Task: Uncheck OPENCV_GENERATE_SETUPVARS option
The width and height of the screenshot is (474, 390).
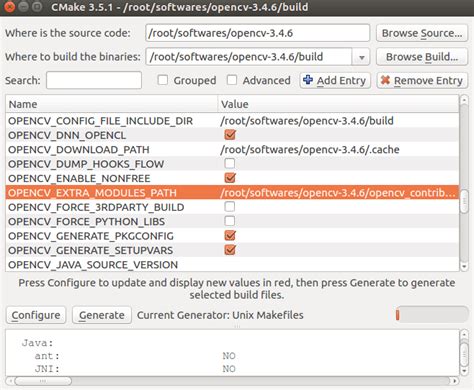Action: (230, 250)
